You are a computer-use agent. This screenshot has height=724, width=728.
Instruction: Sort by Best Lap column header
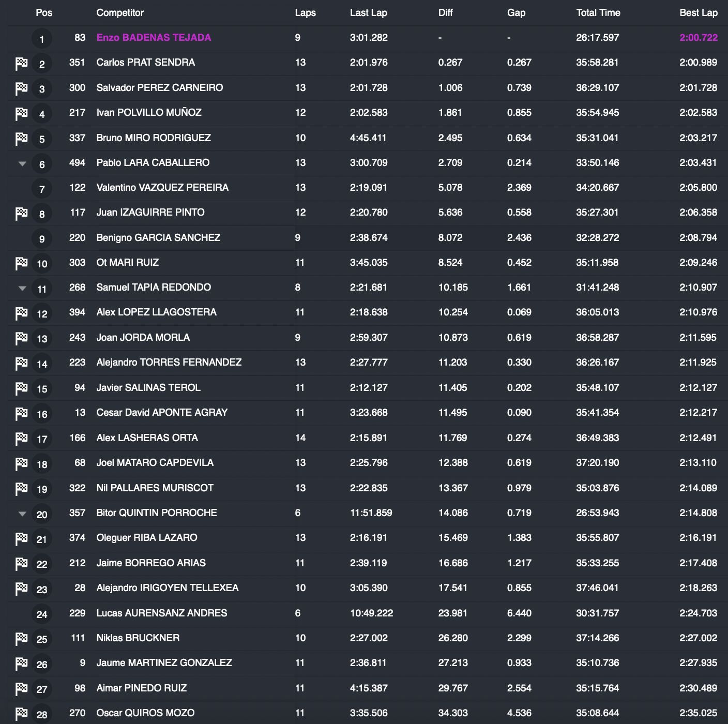pos(698,13)
